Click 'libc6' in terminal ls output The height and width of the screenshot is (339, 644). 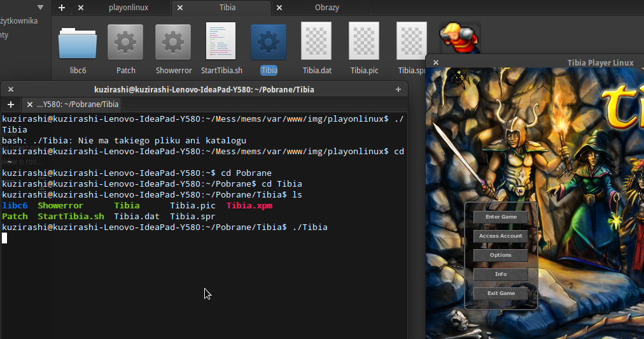tap(15, 205)
